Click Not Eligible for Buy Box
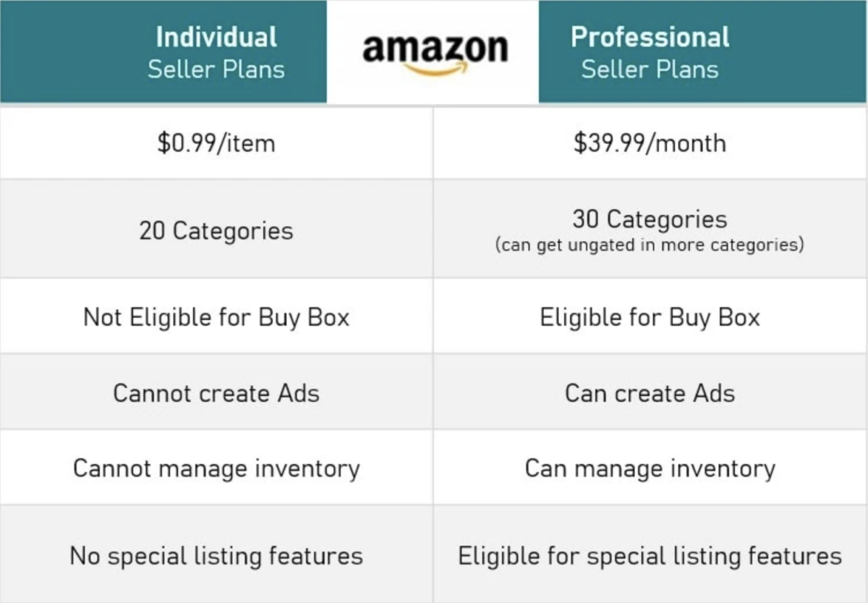Viewport: 868px width, 603px height. 216,317
